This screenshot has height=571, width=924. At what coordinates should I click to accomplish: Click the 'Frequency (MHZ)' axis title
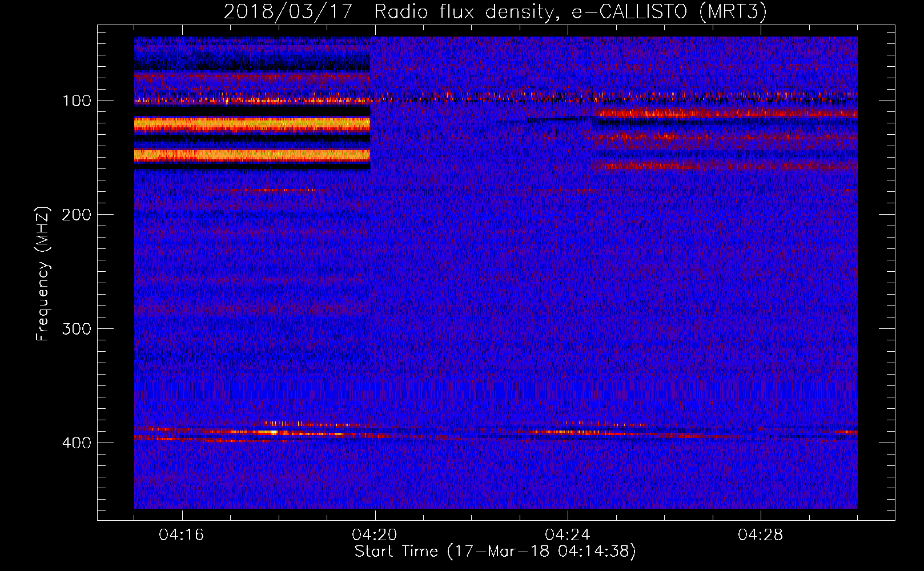(x=42, y=274)
